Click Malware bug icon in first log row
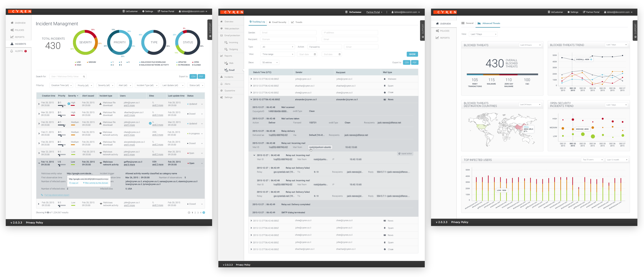 384,79
